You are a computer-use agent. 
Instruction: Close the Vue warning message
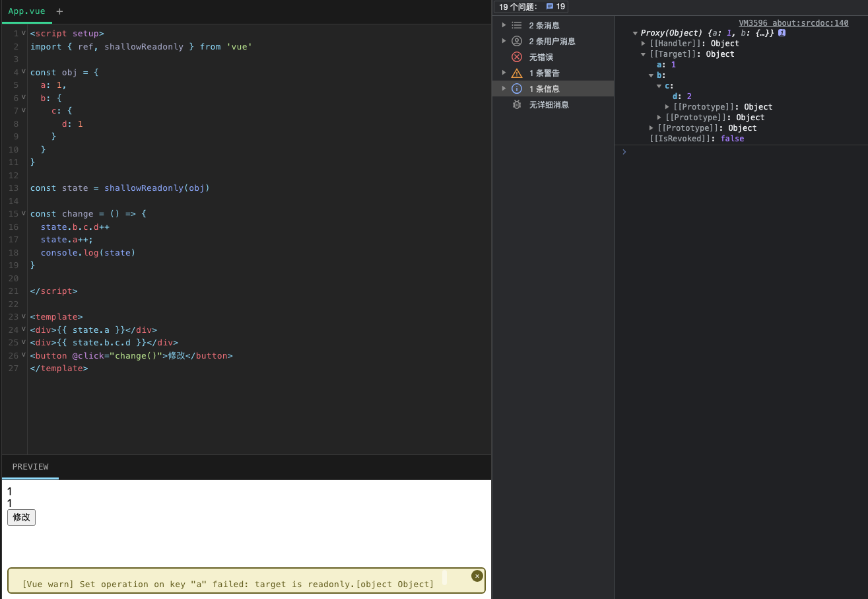(477, 576)
